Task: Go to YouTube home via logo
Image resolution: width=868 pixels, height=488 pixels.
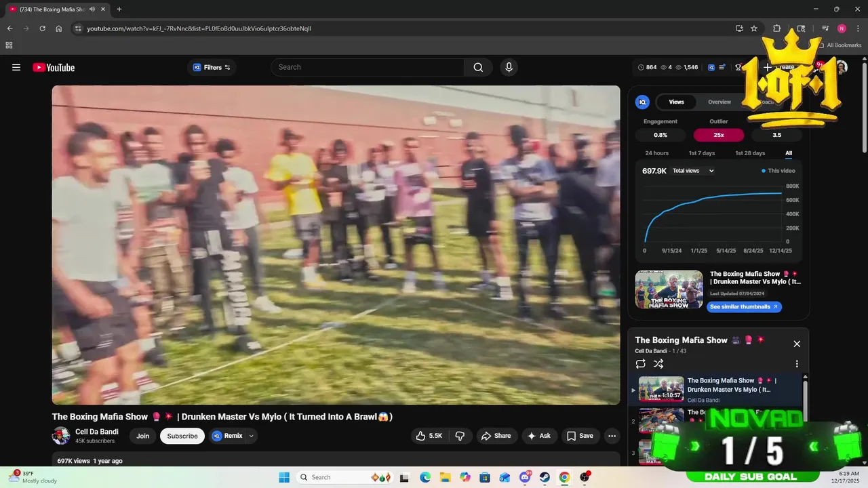Action: [54, 67]
